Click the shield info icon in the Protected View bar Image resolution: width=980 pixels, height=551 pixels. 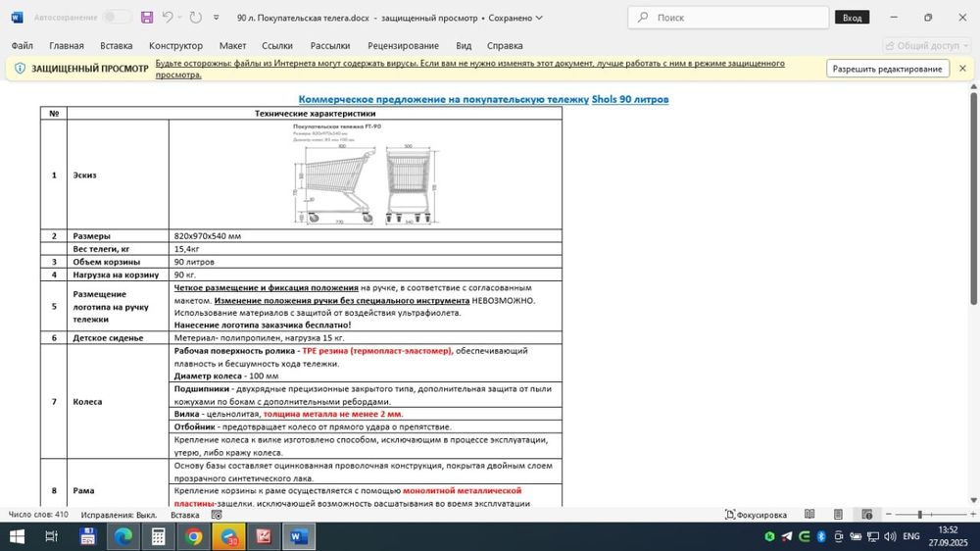(x=20, y=69)
